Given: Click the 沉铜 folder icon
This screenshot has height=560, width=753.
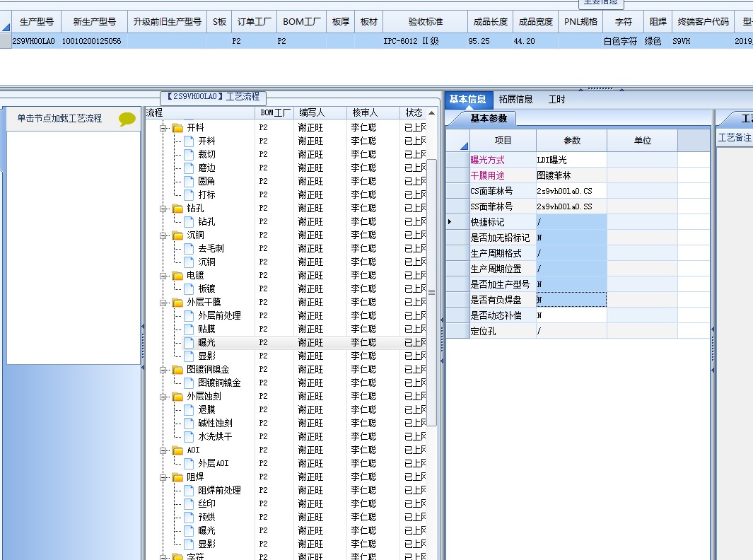Looking at the screenshot, I should 177,235.
